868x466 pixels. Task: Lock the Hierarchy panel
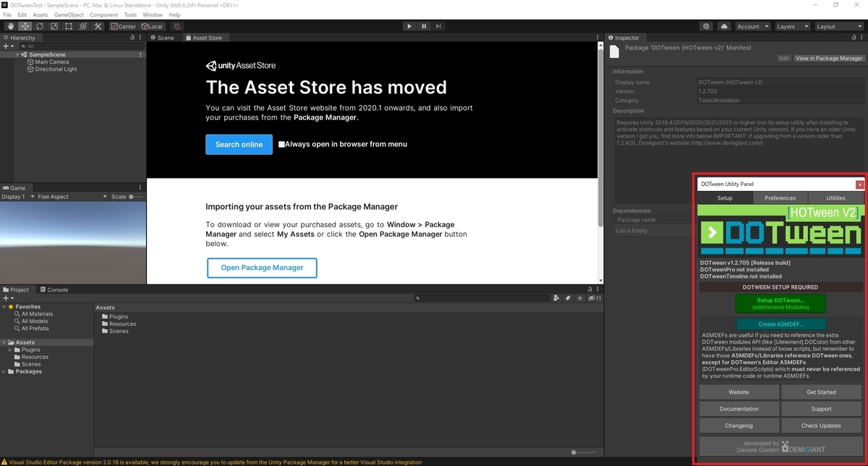(x=132, y=37)
